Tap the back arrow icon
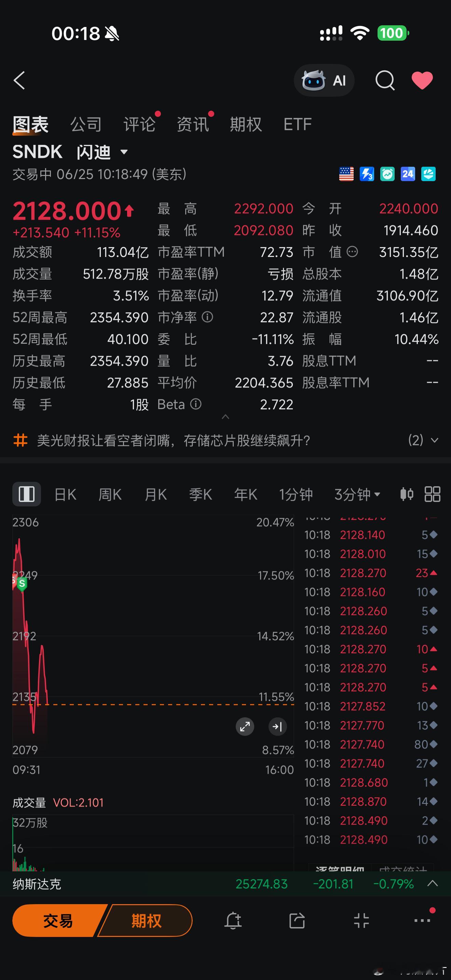Image resolution: width=451 pixels, height=980 pixels. click(19, 80)
